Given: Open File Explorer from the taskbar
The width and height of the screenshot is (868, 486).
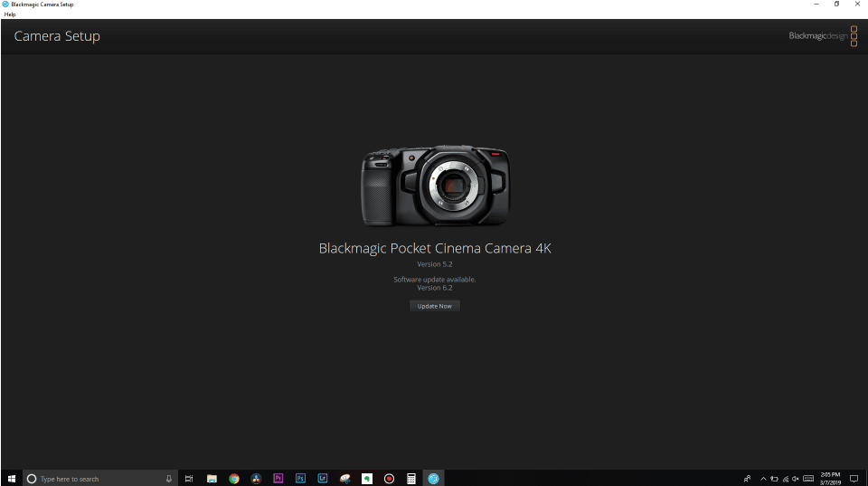Looking at the screenshot, I should 212,478.
